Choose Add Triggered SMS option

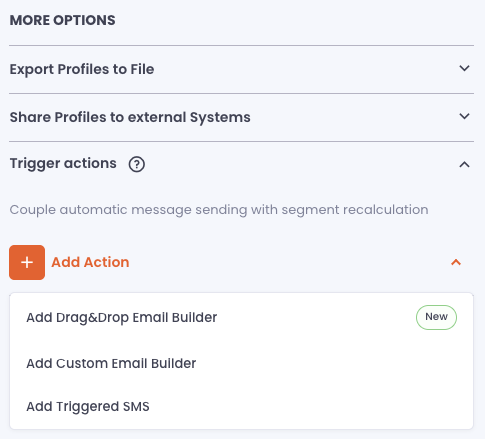pos(241,407)
